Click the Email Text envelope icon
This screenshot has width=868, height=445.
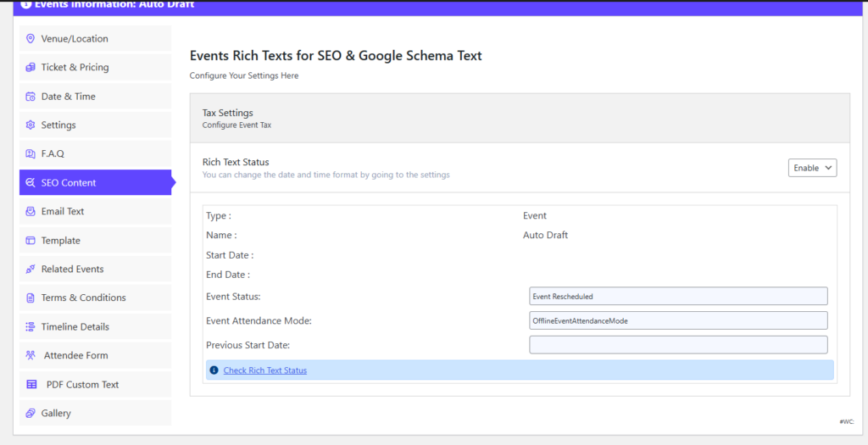click(31, 212)
